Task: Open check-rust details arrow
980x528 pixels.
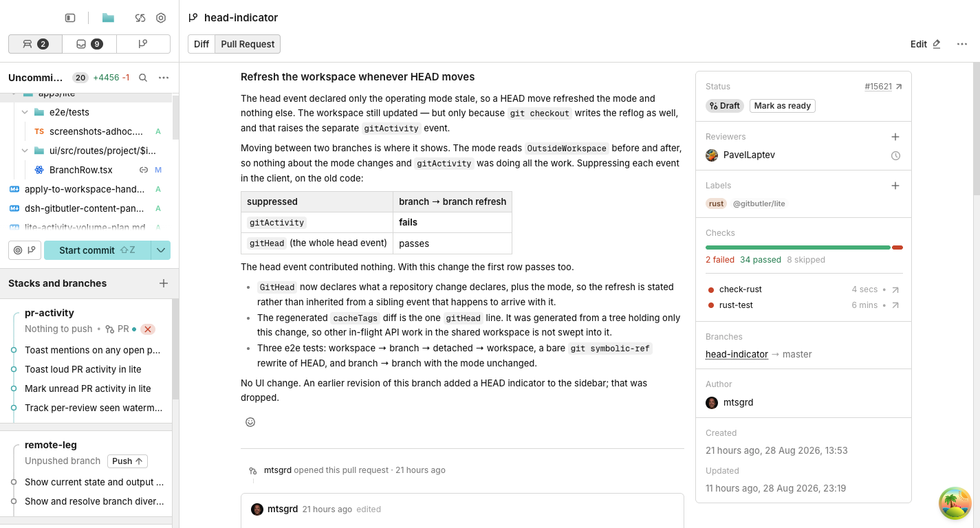Action: pos(895,290)
